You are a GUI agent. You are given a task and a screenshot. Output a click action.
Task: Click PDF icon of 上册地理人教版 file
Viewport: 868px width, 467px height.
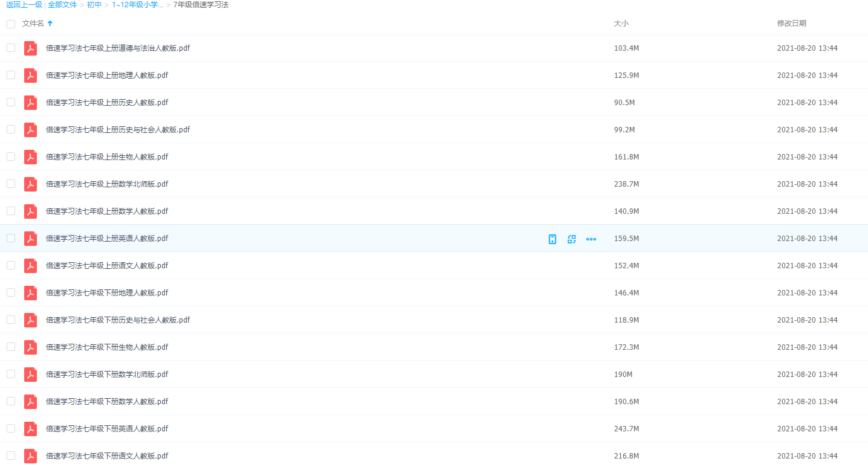(x=30, y=76)
